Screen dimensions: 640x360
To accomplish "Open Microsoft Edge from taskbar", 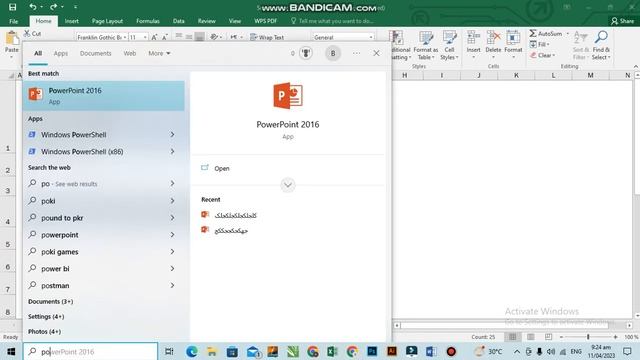I will [192, 351].
